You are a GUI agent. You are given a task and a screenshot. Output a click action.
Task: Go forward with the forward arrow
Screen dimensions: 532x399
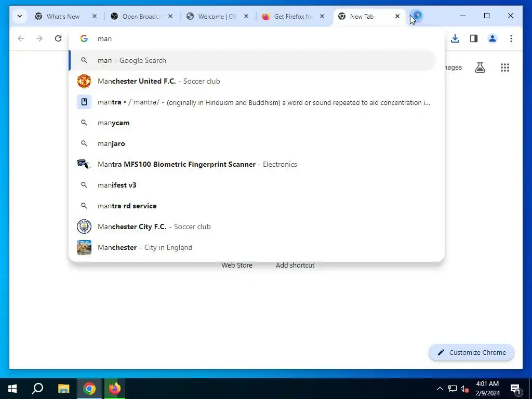coord(39,38)
